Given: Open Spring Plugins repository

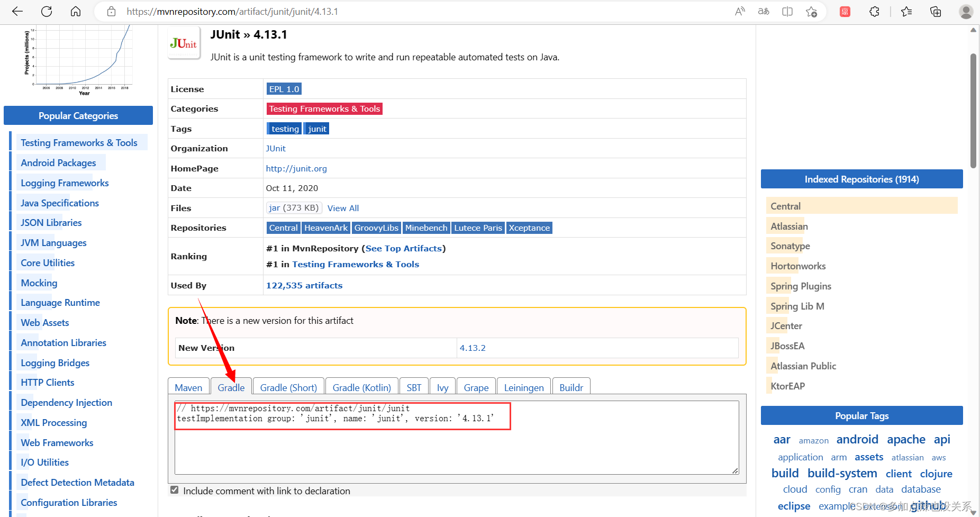Looking at the screenshot, I should tap(801, 286).
